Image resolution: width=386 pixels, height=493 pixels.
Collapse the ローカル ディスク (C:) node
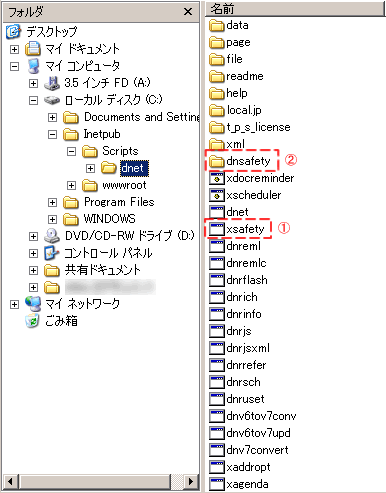pyautogui.click(x=33, y=100)
